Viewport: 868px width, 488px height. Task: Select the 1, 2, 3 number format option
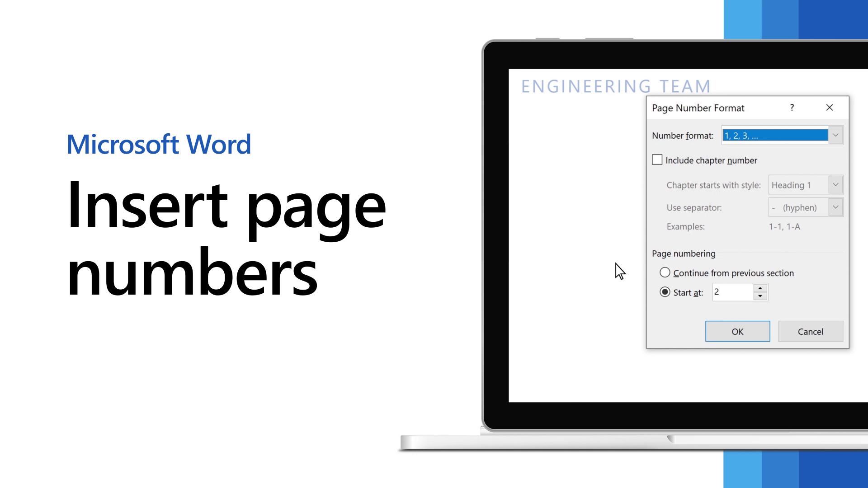pyautogui.click(x=775, y=136)
